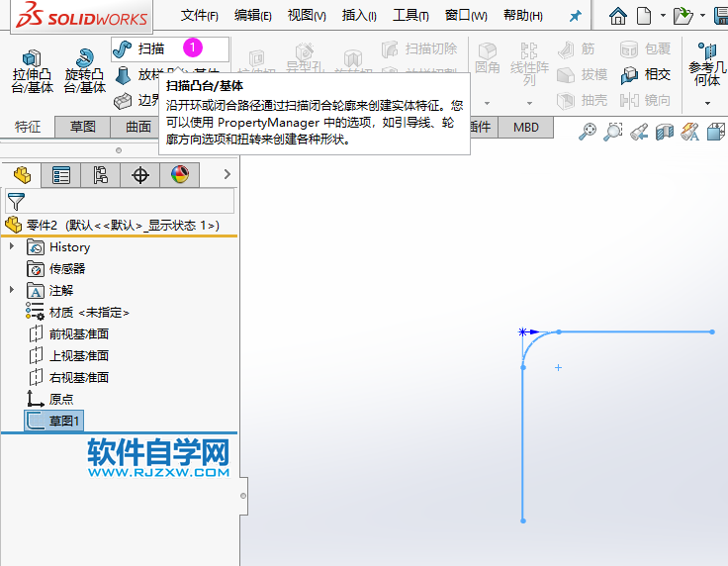The width and height of the screenshot is (728, 566).
Task: Pin the menu bar with pushpin icon
Action: click(x=576, y=16)
